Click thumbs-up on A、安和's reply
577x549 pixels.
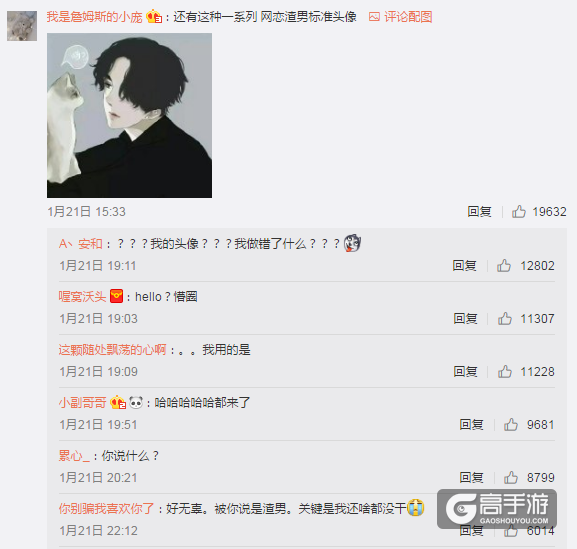point(504,266)
